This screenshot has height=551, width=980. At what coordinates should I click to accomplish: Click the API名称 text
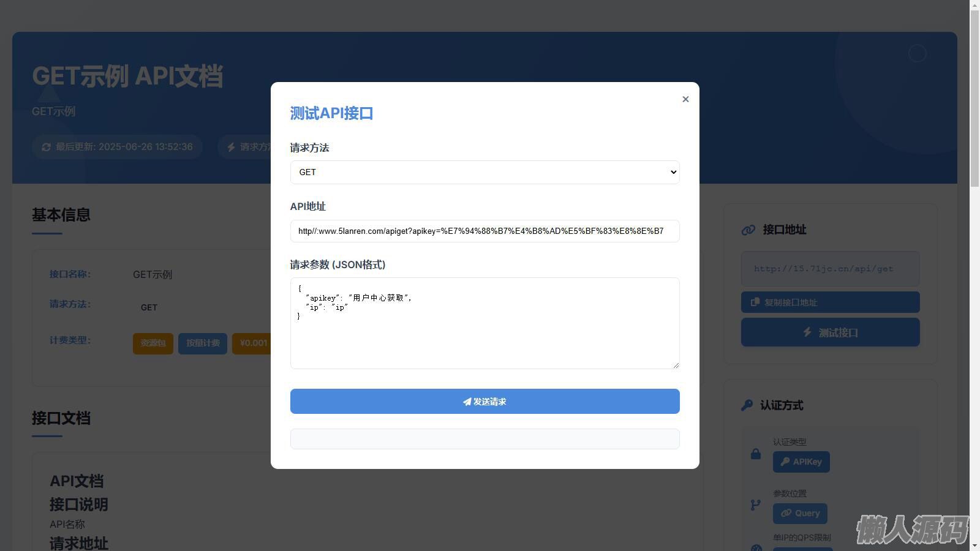(x=67, y=524)
